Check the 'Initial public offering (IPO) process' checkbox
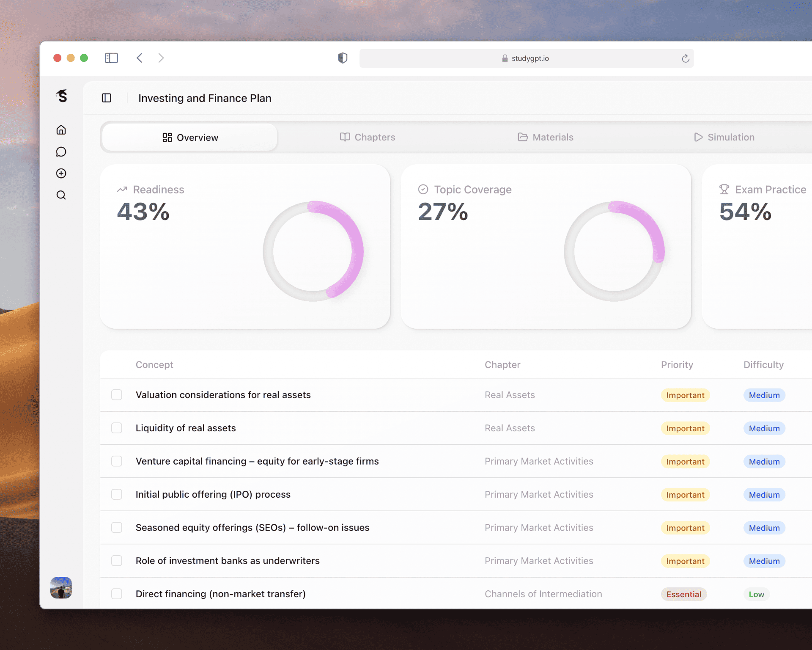Viewport: 812px width, 650px height. 117,494
